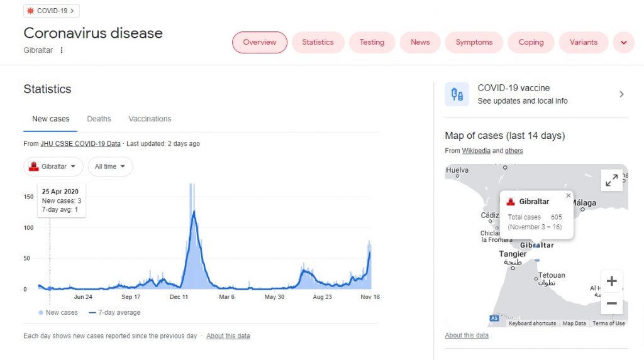This screenshot has width=644, height=360.
Task: Switch to the Deaths tab
Action: coord(99,119)
